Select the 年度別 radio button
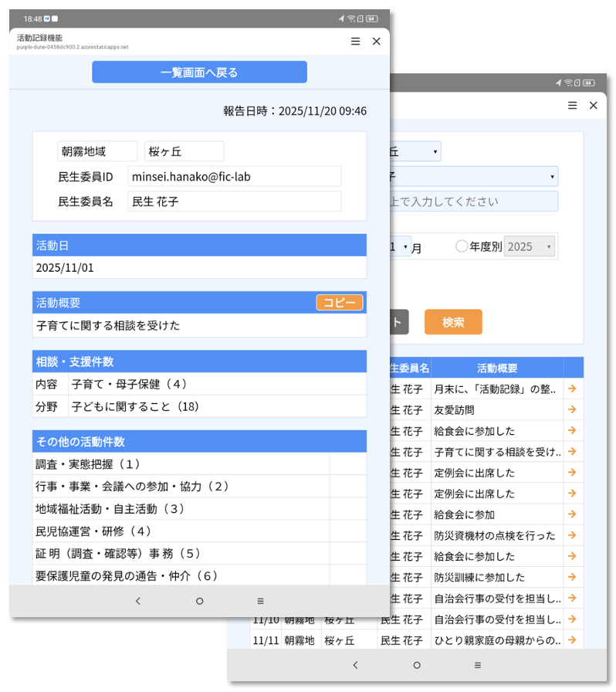 462,246
